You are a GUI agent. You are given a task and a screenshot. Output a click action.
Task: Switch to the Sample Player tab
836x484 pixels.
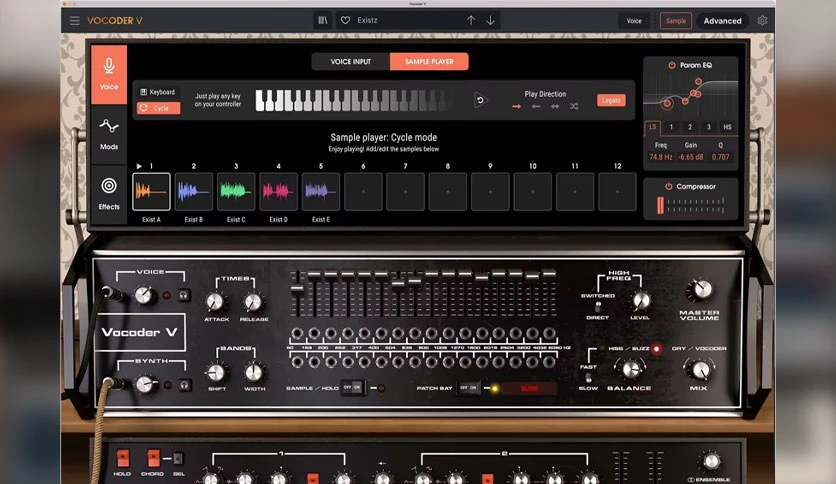[x=429, y=62]
